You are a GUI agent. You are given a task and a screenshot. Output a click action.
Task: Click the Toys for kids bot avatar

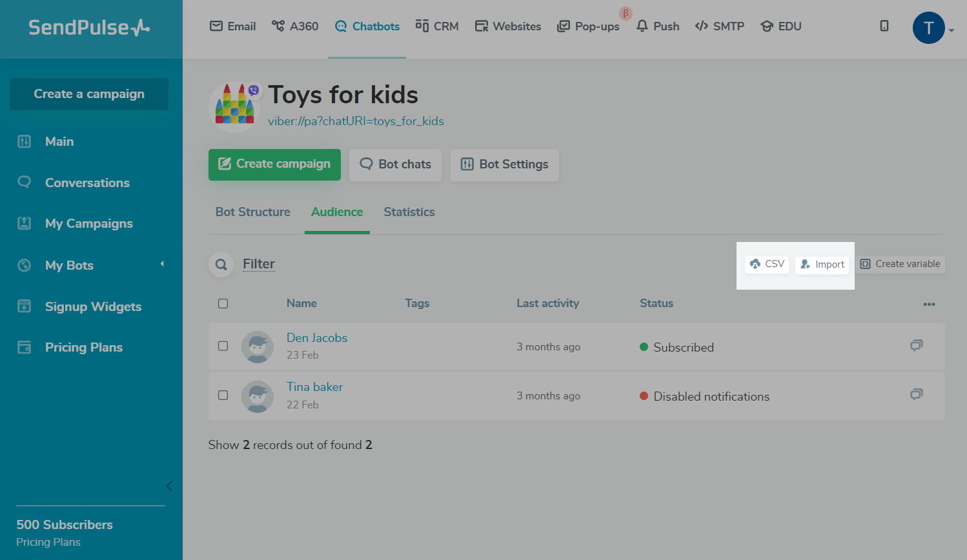(x=234, y=107)
